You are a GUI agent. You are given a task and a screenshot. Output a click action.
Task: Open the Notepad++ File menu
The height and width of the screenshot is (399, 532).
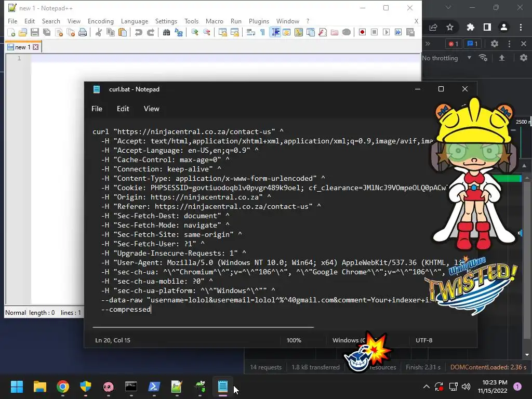click(x=12, y=21)
